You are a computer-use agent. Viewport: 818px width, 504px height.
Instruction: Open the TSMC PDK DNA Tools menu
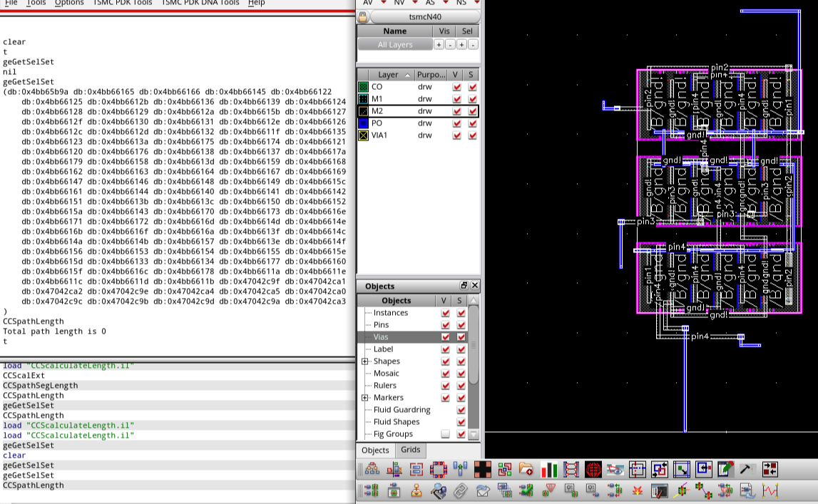pyautogui.click(x=200, y=3)
